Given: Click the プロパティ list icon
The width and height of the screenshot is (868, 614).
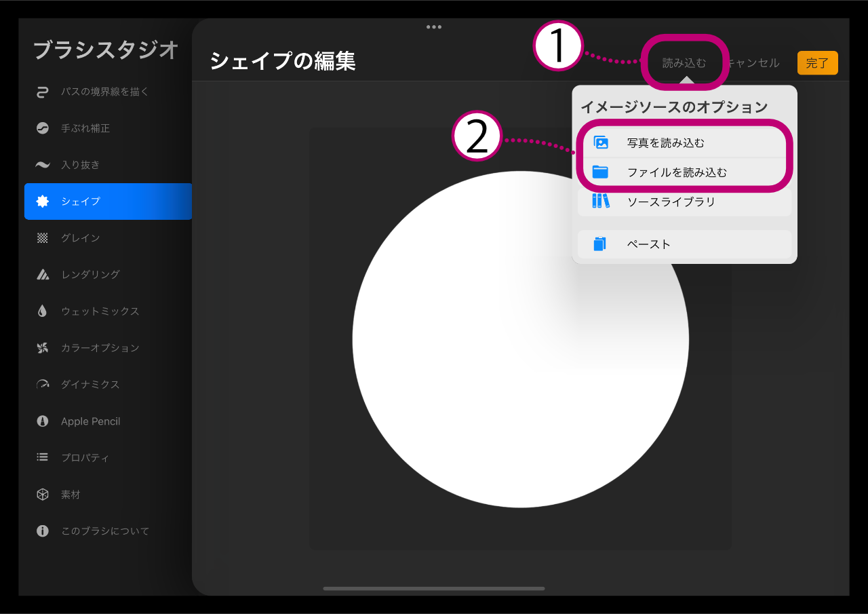Looking at the screenshot, I should tap(43, 458).
